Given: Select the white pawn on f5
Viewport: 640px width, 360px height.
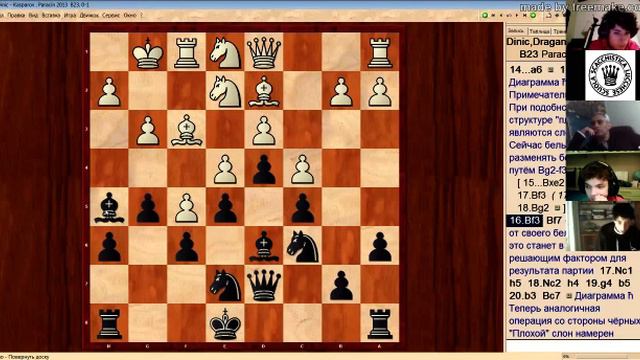Looking at the screenshot, I should [186, 208].
